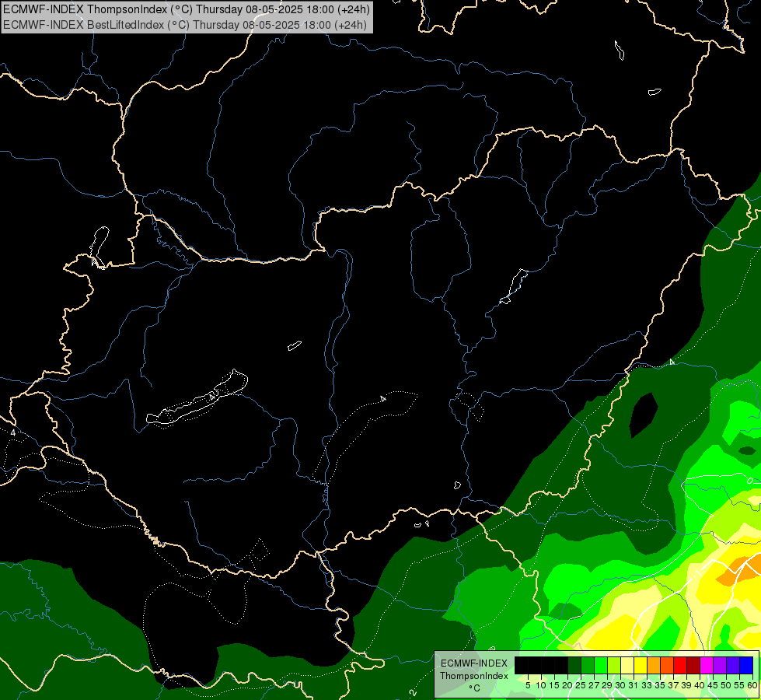Pick the bright yellow 31–33 legend swatch
Viewport: 761px width, 700px height.
(x=641, y=665)
